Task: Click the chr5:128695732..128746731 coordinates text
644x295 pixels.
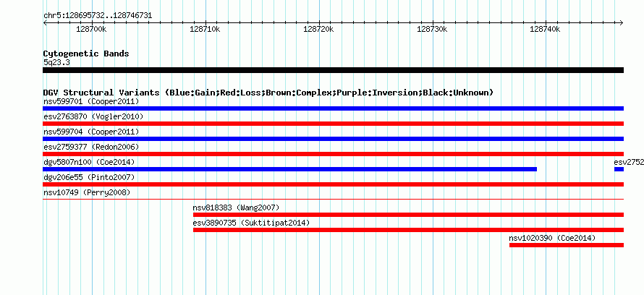Action: point(98,16)
